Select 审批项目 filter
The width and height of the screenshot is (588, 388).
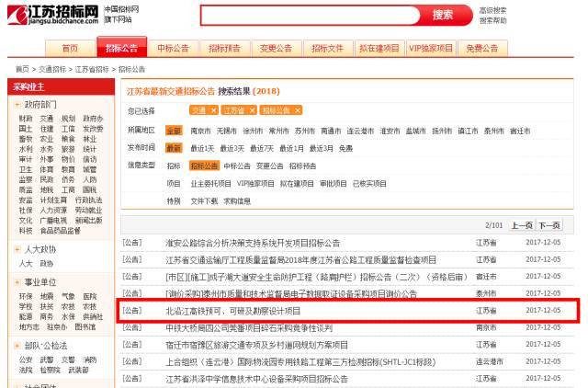tap(333, 184)
